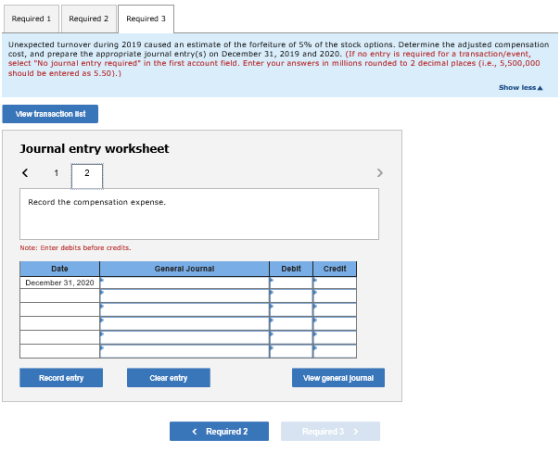The width and height of the screenshot is (560, 453).
Task: Select the Required 3 tab
Action: coord(146,19)
